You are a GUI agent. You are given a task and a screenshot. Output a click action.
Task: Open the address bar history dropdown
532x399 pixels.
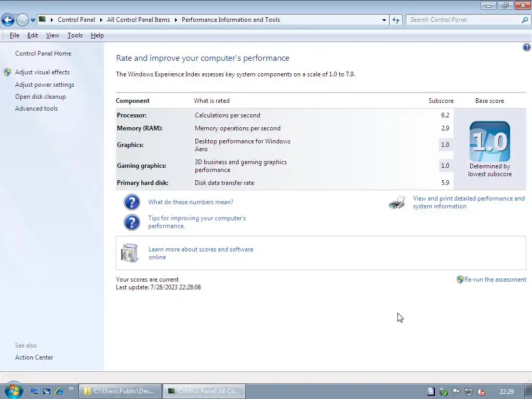click(384, 20)
